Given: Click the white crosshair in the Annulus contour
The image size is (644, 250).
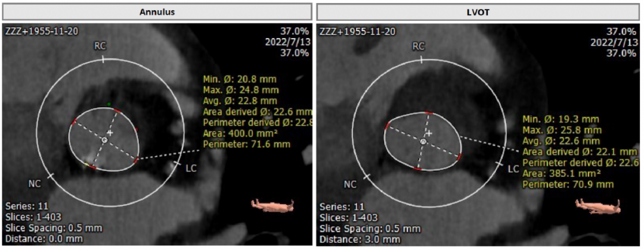Looking at the screenshot, I should 110,132.
